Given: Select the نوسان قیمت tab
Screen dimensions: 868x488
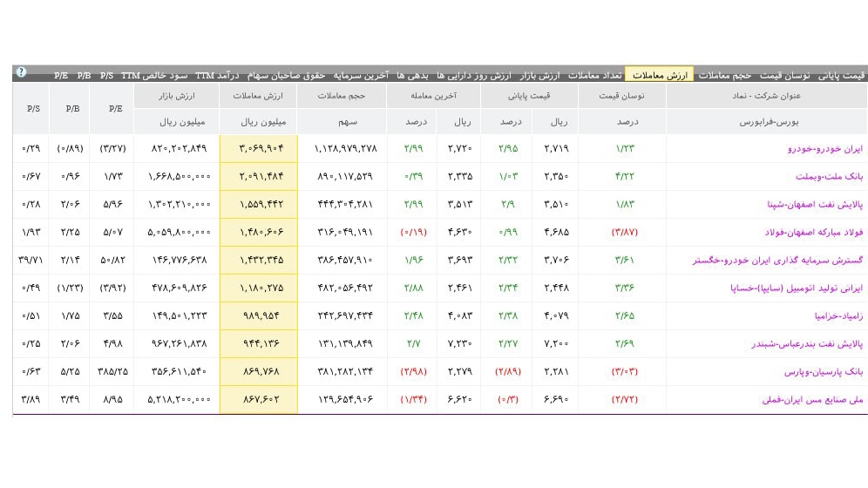Looking at the screenshot, I should [x=784, y=75].
